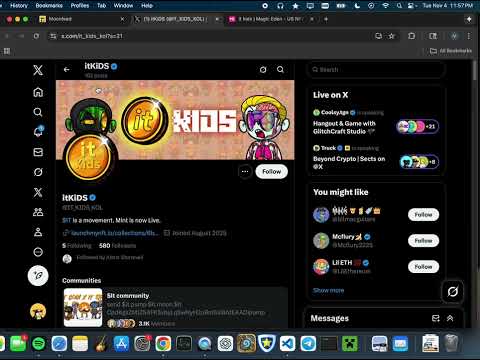
Task: Open the More circle icon in sidebar
Action: tap(38, 252)
